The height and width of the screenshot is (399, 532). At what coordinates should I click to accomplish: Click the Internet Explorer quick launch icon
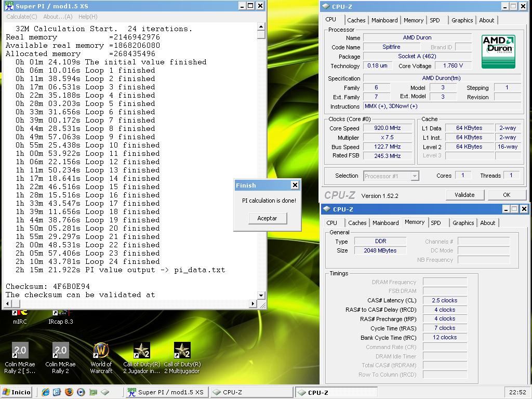tap(46, 392)
